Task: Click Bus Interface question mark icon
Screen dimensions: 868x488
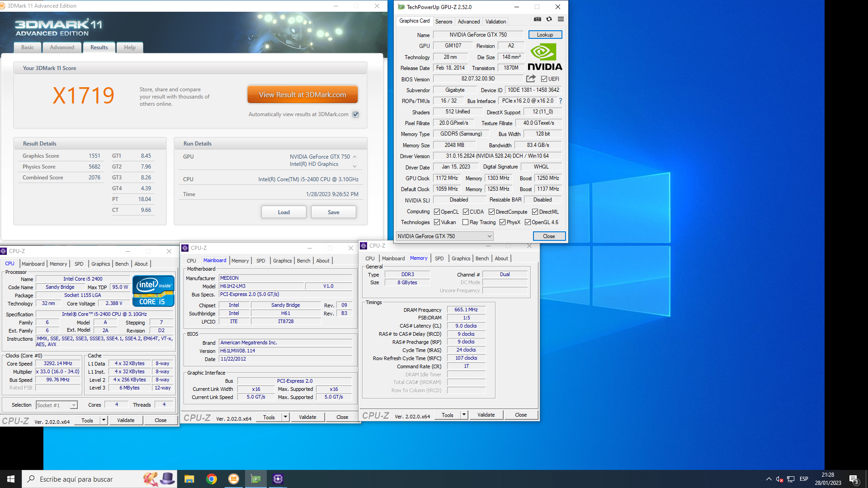Action: [561, 101]
